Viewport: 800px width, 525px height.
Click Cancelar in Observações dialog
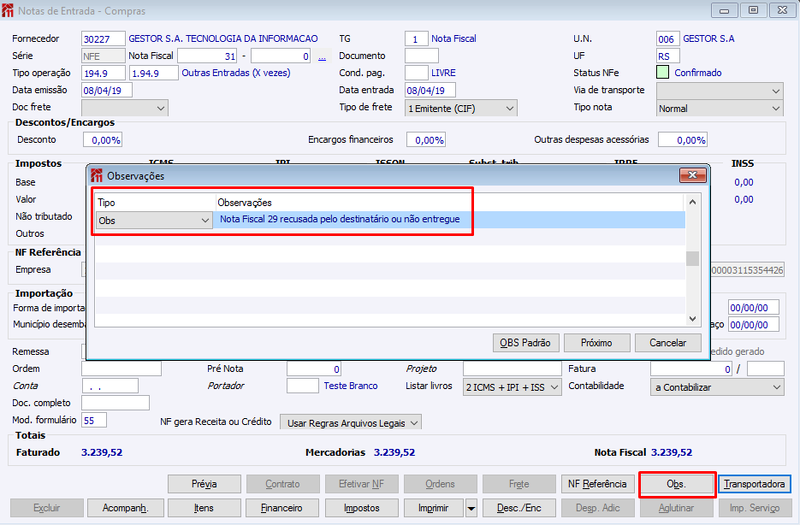pyautogui.click(x=668, y=343)
